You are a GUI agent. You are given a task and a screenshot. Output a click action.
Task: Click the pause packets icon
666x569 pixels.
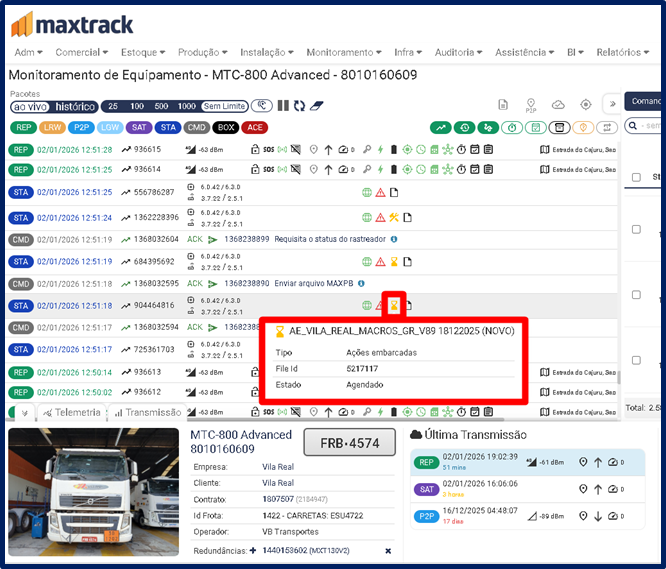click(283, 106)
